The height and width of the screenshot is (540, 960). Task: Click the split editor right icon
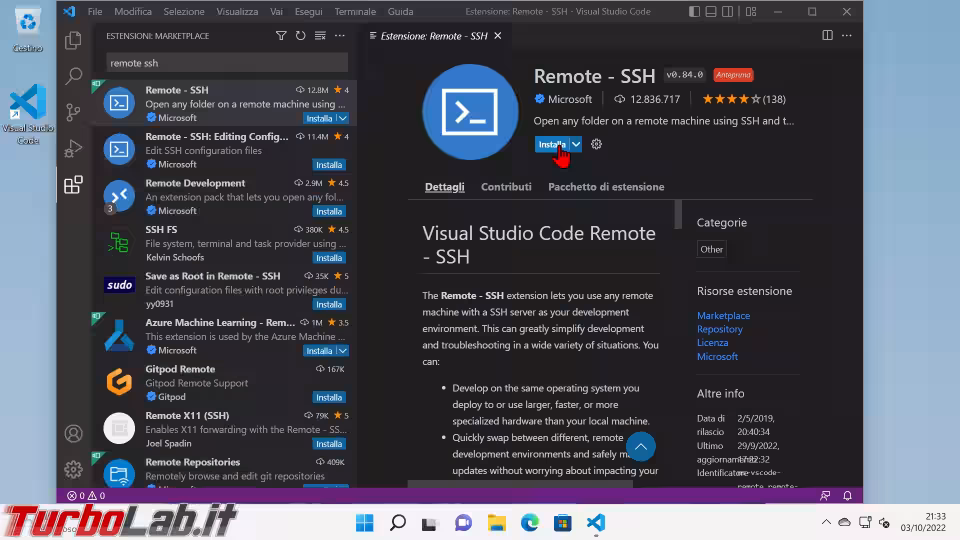(827, 36)
